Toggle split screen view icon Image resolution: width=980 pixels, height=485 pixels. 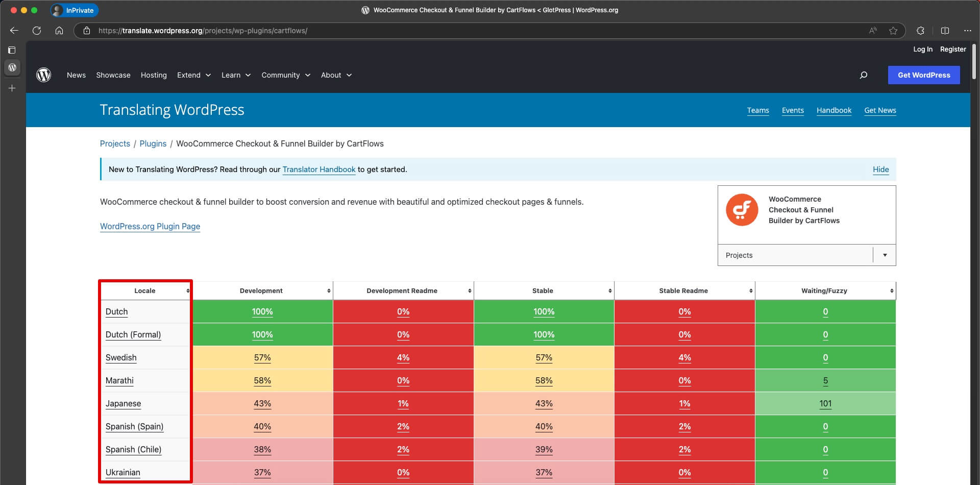click(x=945, y=31)
